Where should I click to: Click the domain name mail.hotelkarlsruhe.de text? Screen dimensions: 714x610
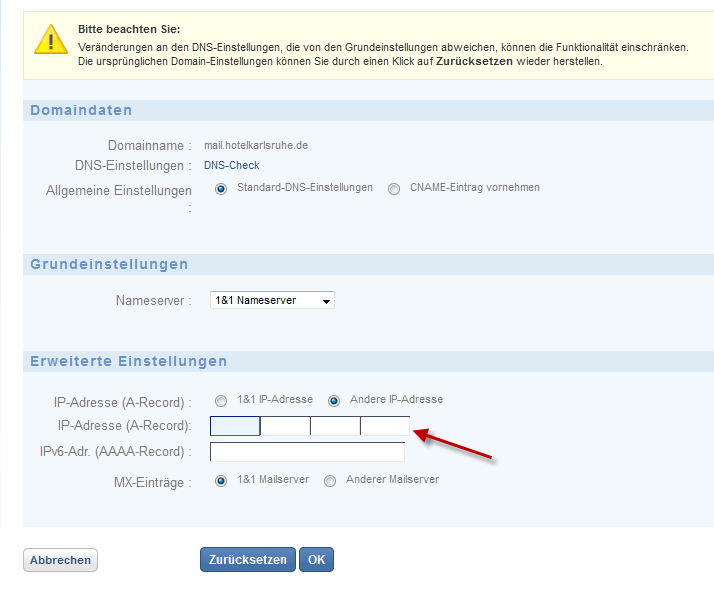[256, 145]
